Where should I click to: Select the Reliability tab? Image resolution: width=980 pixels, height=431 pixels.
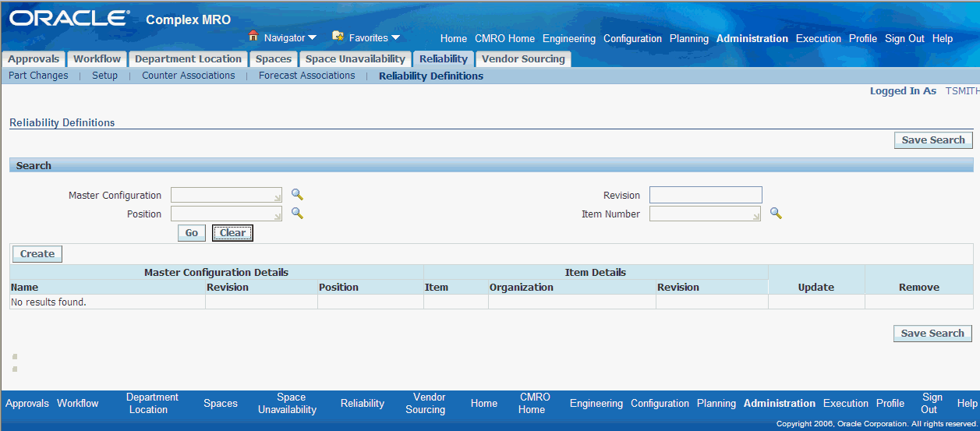click(443, 59)
